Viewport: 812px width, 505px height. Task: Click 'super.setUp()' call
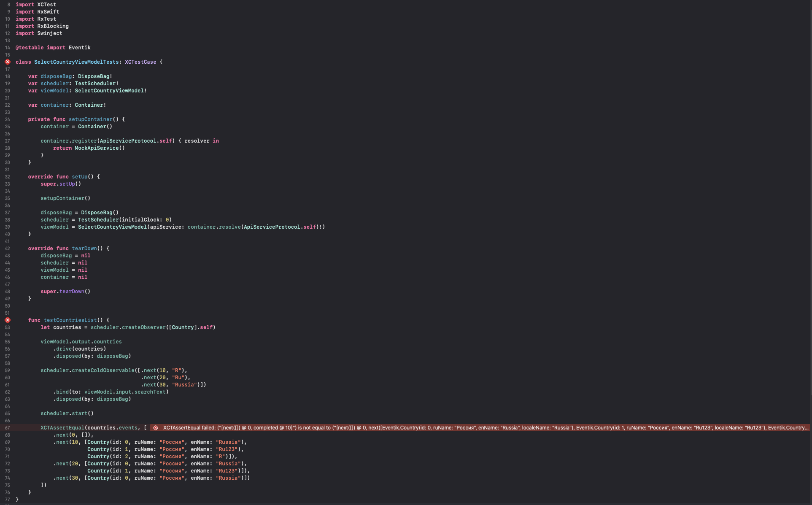pyautogui.click(x=61, y=184)
